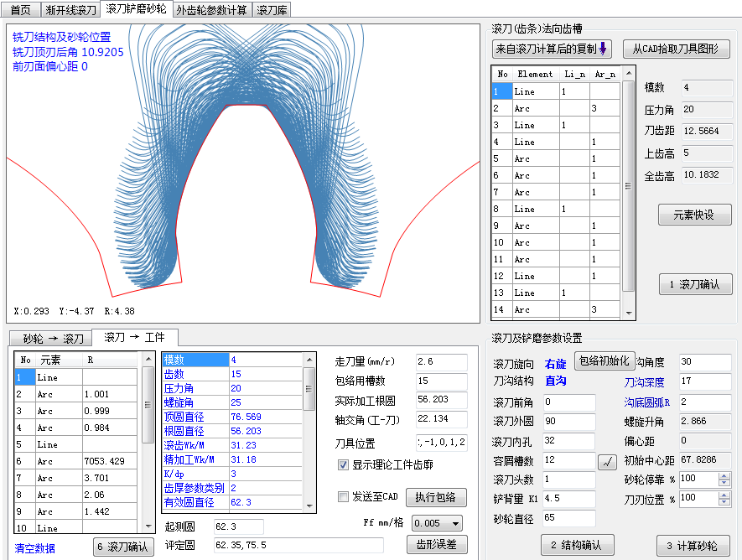Enable the 发送至CAD checkbox
This screenshot has height=560, width=742.
[x=343, y=496]
